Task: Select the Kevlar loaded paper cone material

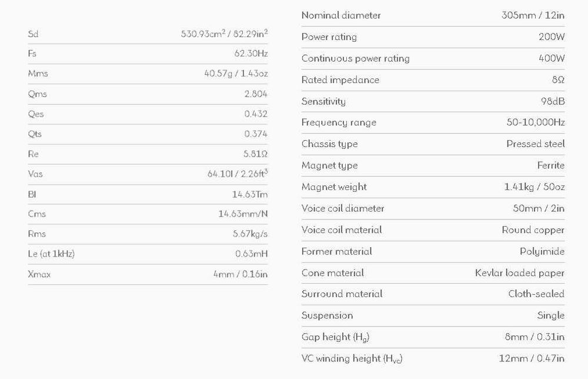Action: point(519,273)
